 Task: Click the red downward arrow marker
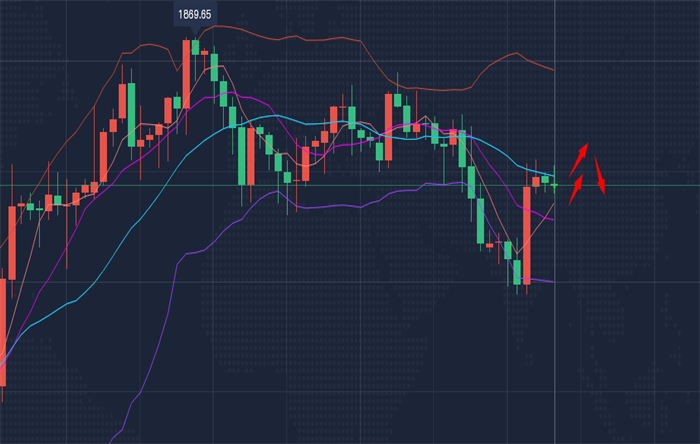tap(601, 176)
